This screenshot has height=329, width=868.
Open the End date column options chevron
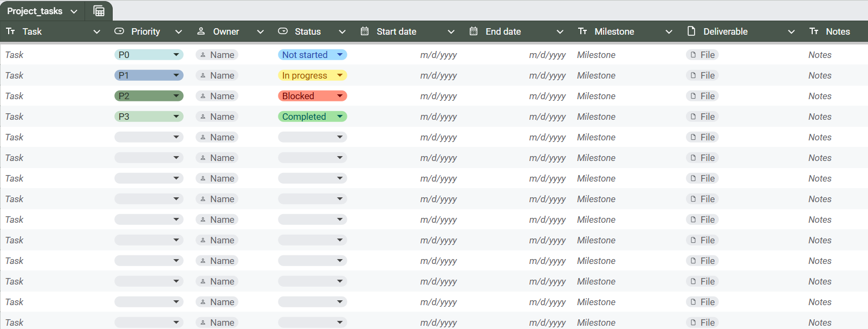(x=560, y=32)
